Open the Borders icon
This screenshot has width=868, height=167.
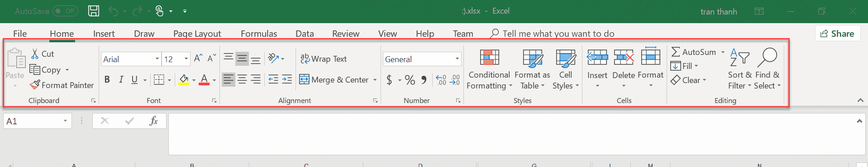(x=159, y=80)
